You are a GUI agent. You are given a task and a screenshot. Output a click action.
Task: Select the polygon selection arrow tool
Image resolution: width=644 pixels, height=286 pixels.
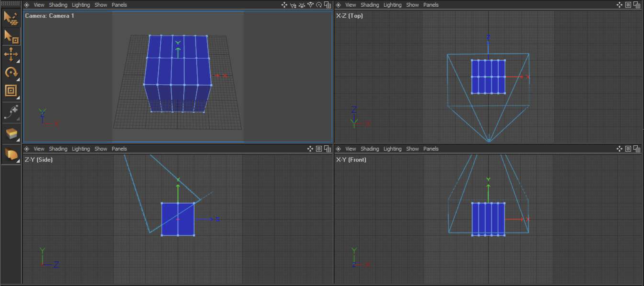pos(11,18)
